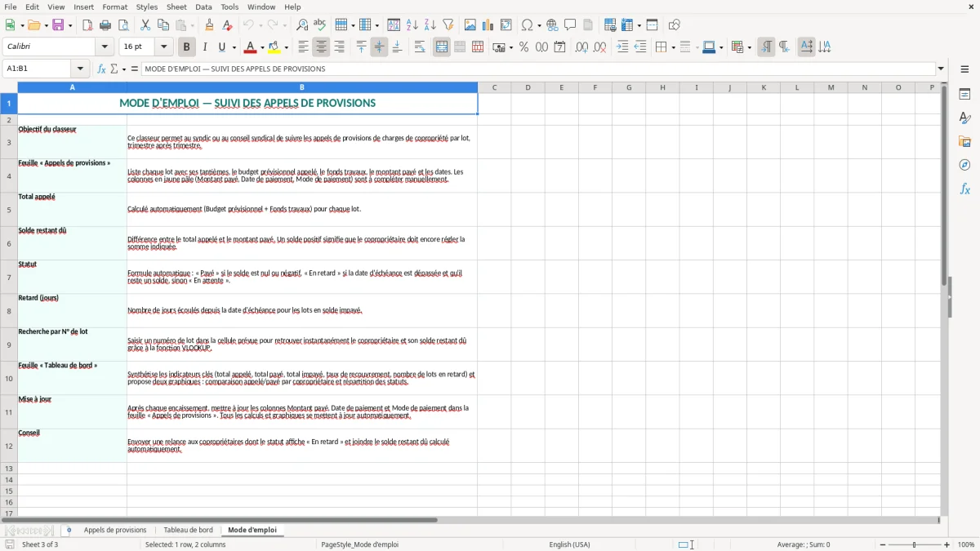Click the Find and Replace icon
Viewport: 980px width, 551px height.
pyautogui.click(x=302, y=25)
